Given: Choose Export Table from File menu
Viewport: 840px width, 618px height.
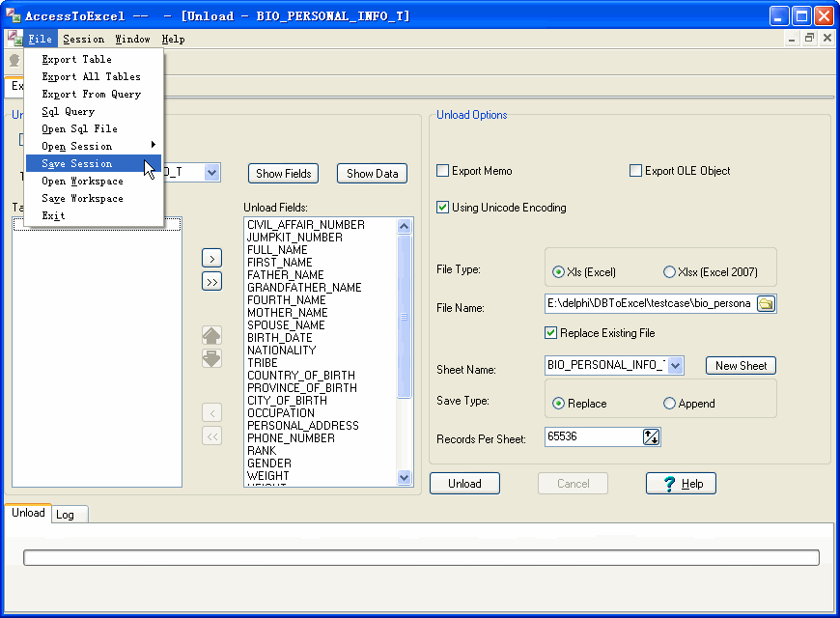Looking at the screenshot, I should (94, 60).
